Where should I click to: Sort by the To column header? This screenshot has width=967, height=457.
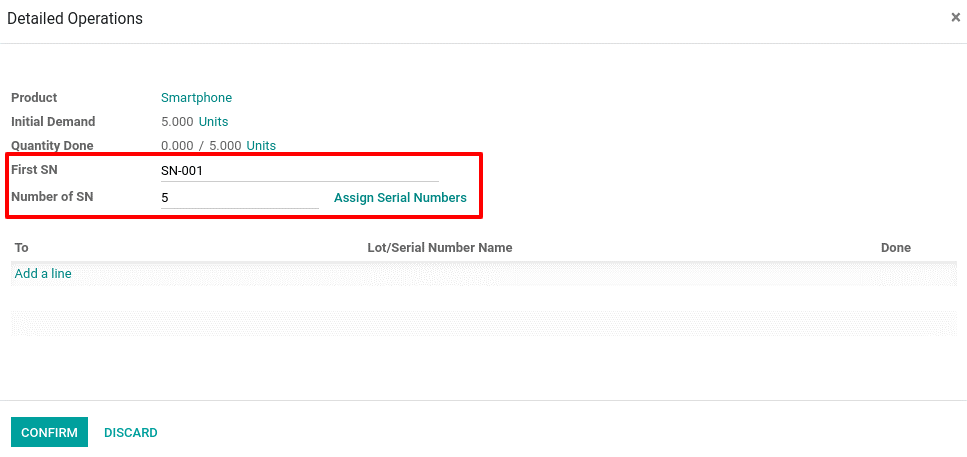[x=22, y=248]
